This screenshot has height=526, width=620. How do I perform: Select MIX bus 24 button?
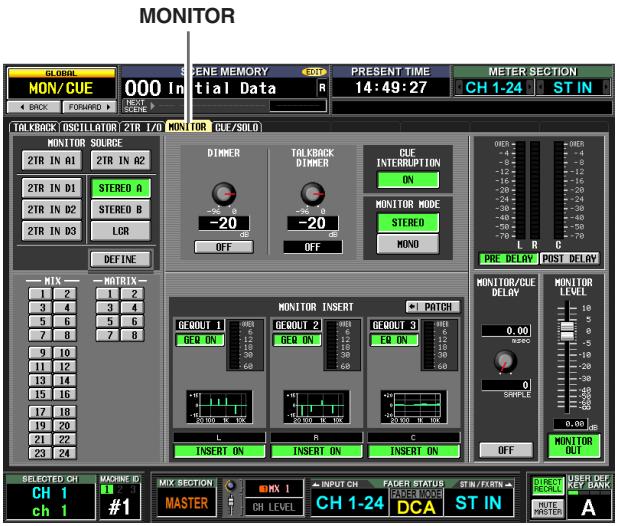pyautogui.click(x=65, y=453)
